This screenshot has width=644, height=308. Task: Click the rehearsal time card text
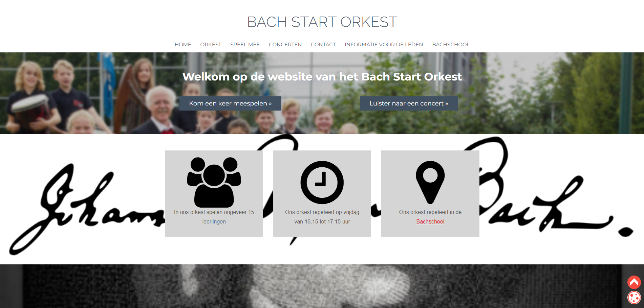(322, 217)
